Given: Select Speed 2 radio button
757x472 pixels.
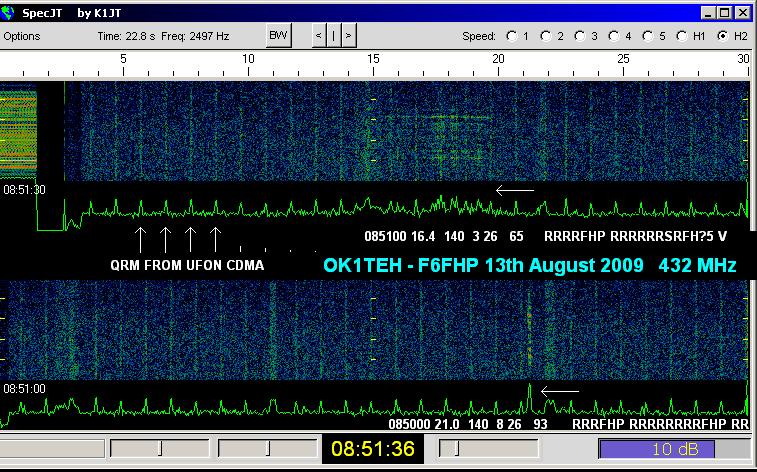Looking at the screenshot, I should point(546,36).
